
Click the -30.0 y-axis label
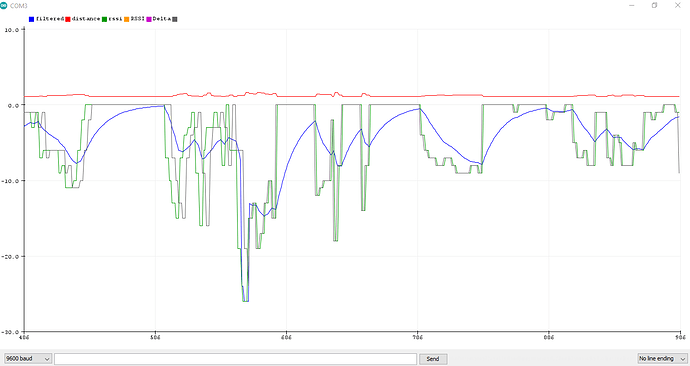(x=11, y=332)
